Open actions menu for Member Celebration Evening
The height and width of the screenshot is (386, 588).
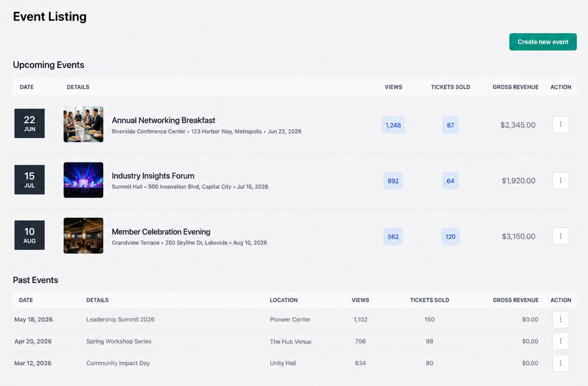pyautogui.click(x=561, y=236)
